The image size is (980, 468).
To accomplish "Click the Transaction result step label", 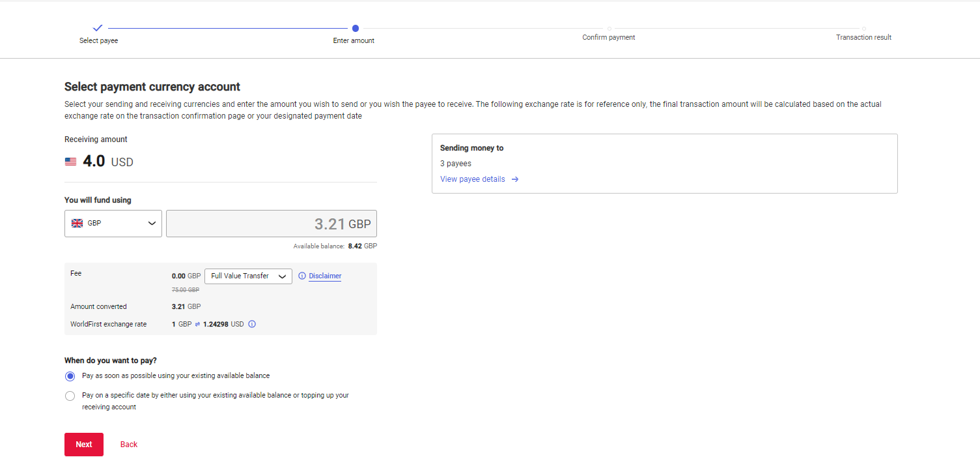I will [x=863, y=37].
